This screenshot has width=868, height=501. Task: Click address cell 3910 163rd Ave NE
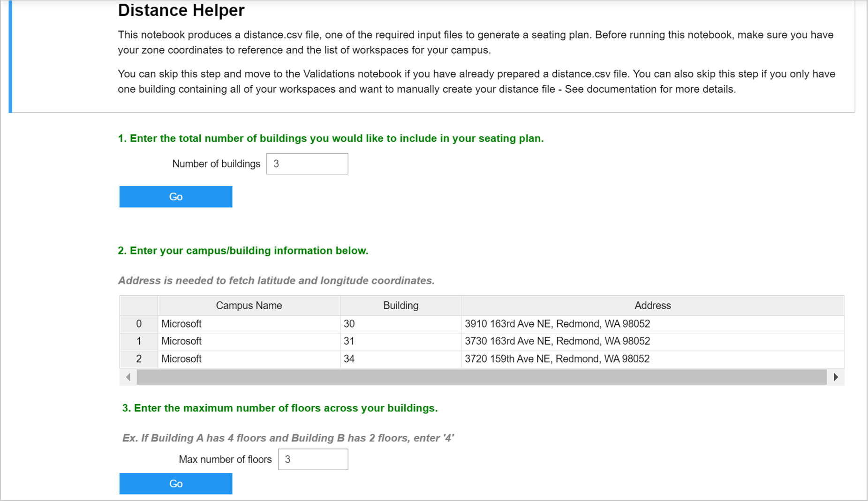(x=652, y=324)
